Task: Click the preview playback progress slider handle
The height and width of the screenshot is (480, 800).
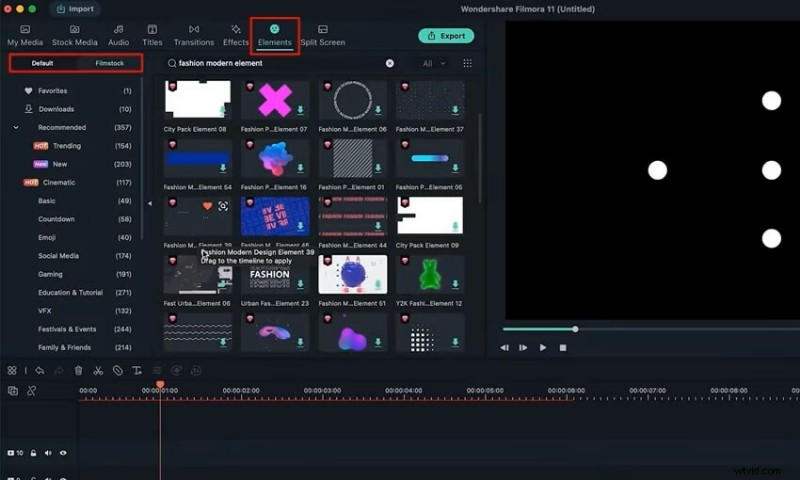Action: point(575,329)
